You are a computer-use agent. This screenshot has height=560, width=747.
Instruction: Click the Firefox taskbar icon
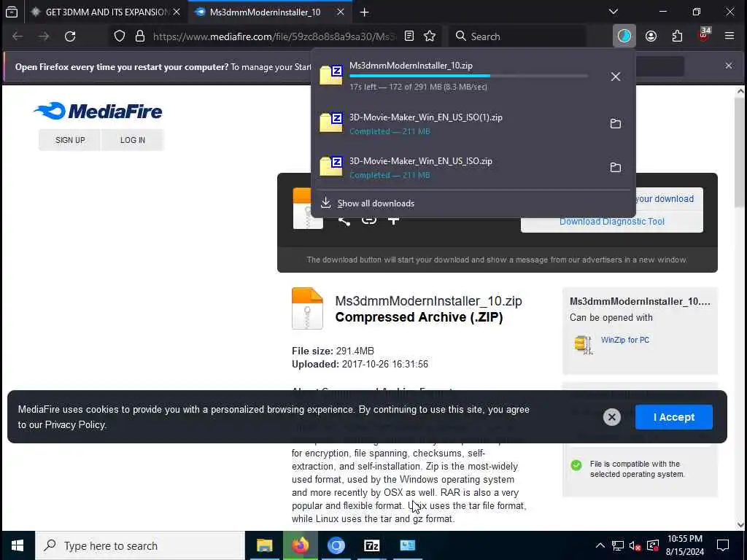(300, 545)
